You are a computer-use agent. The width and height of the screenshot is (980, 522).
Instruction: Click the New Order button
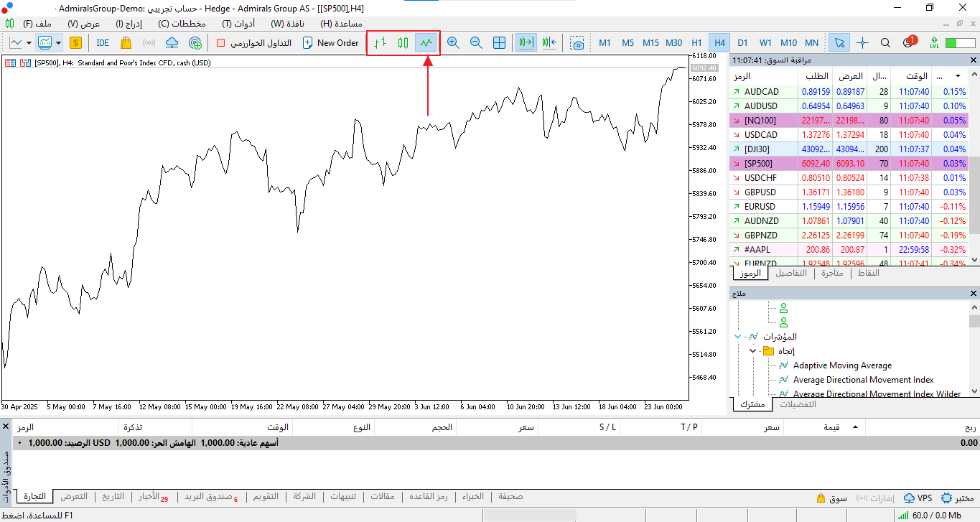pyautogui.click(x=330, y=43)
